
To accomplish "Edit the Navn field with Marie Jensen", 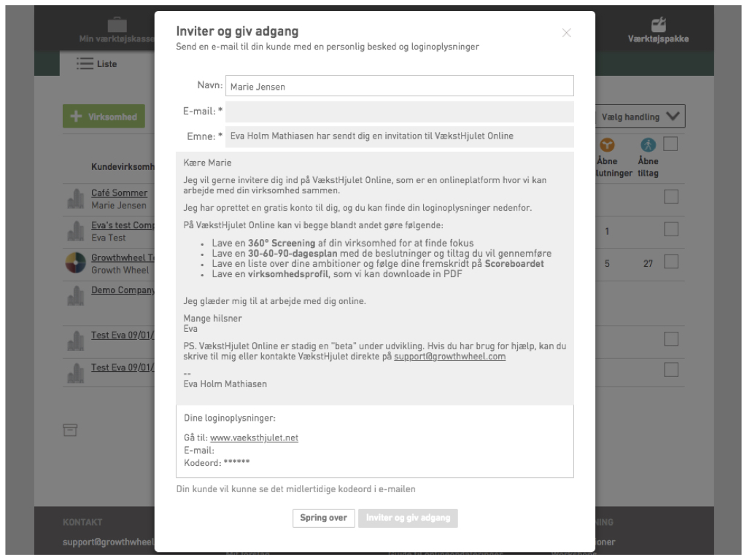I will click(x=399, y=86).
